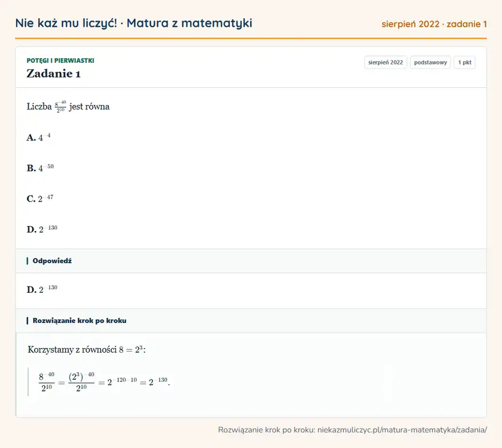This screenshot has height=448, width=502.
Task: Click the '1 pkt' points badge
Action: click(x=464, y=62)
